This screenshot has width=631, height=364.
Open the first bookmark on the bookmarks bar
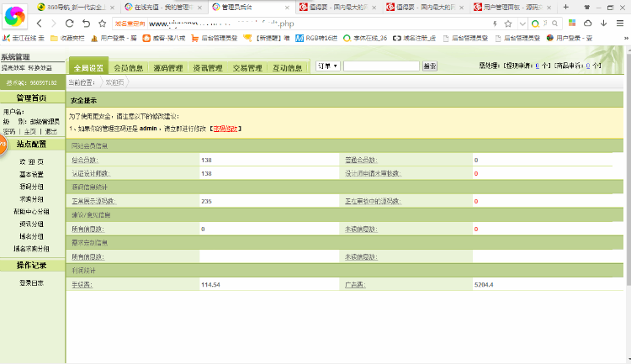[x=24, y=38]
